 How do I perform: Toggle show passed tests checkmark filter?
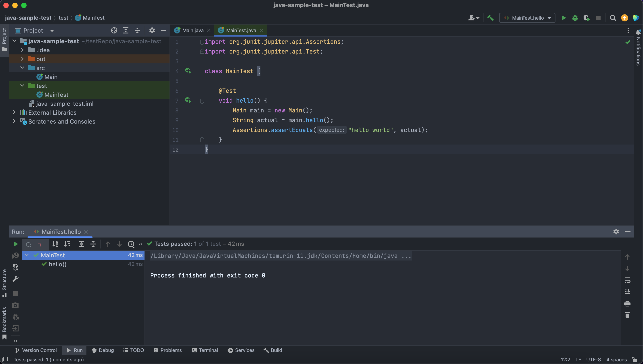coord(29,244)
